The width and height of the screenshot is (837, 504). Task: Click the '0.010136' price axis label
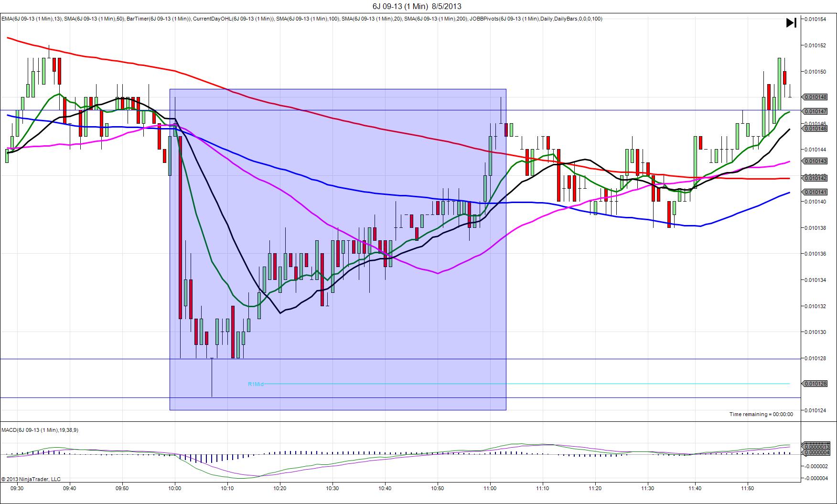point(816,254)
